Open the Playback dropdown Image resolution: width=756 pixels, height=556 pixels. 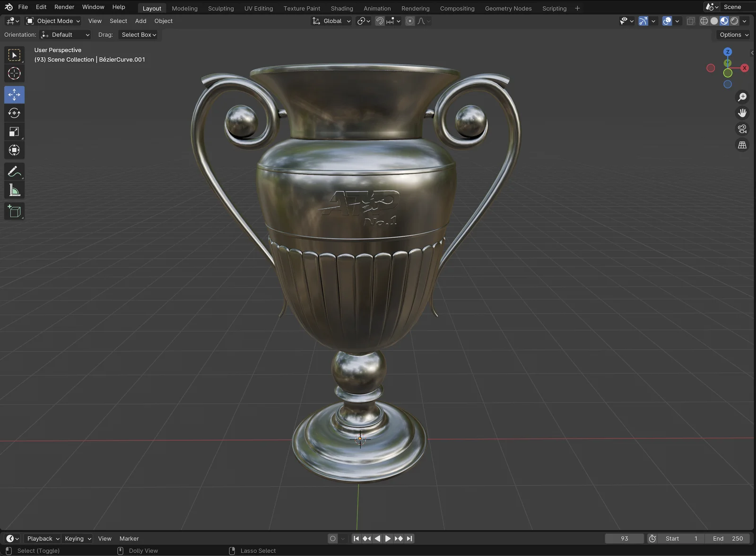43,539
